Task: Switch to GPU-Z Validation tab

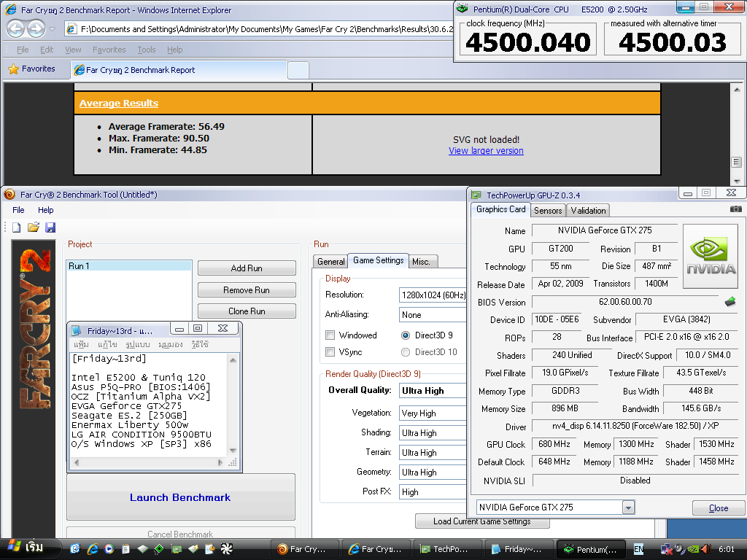Action: point(589,211)
